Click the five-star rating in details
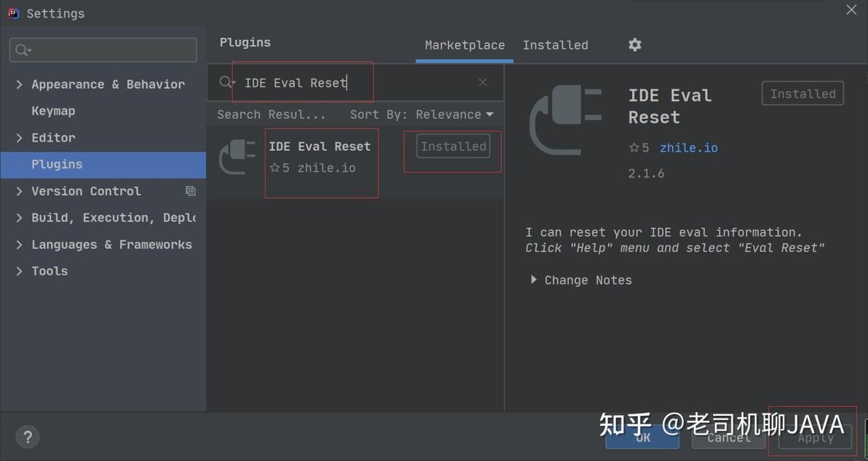 click(x=639, y=148)
